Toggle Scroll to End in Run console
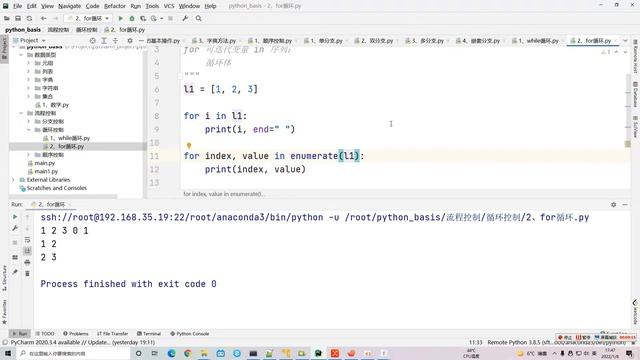 click(x=27, y=251)
